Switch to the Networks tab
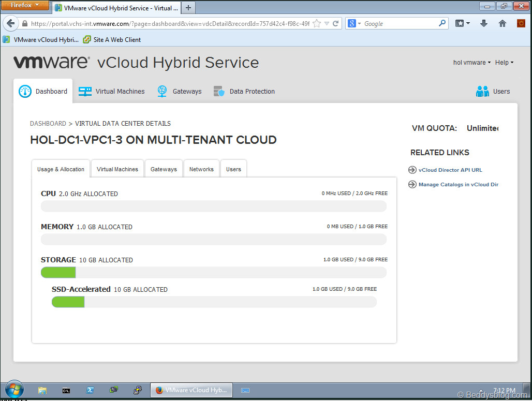The height and width of the screenshot is (401, 532). point(201,169)
